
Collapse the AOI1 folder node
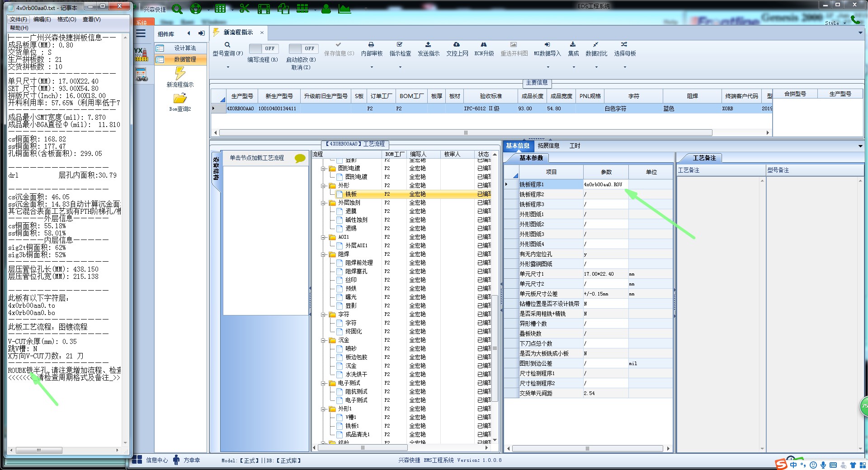click(x=324, y=237)
